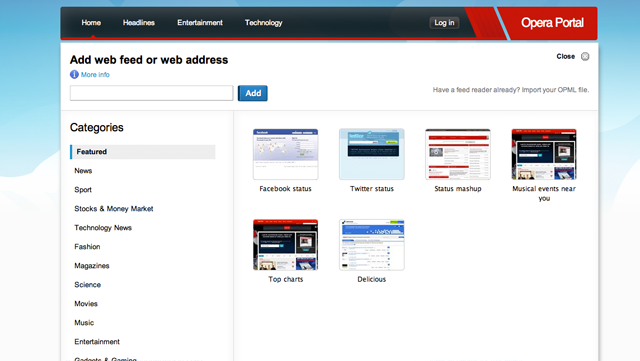
Task: Switch to the Headlines tab
Action: [139, 23]
